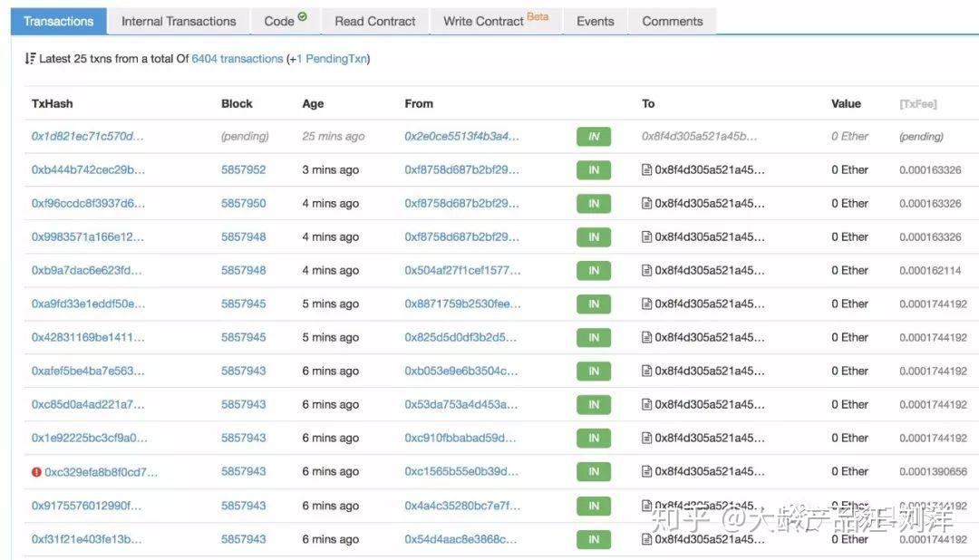The image size is (979, 560).
Task: Click contract file icon in 0xf96ccdc8f3937d6 row
Action: 646,204
